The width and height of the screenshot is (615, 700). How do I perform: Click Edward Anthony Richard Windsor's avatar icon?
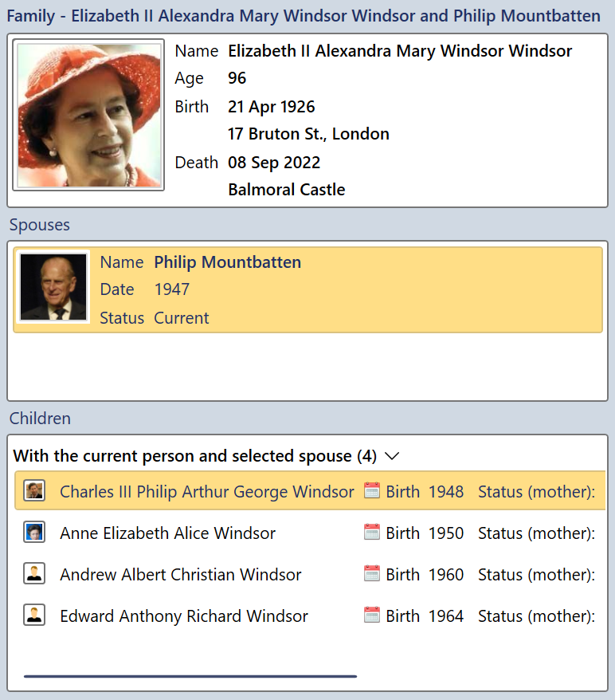tap(34, 615)
